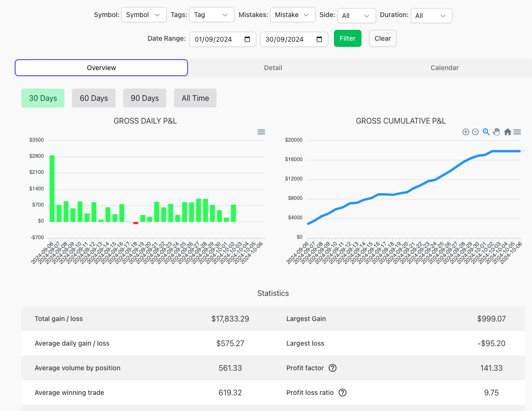Click zoom out icon on cumulative chart

pyautogui.click(x=475, y=132)
